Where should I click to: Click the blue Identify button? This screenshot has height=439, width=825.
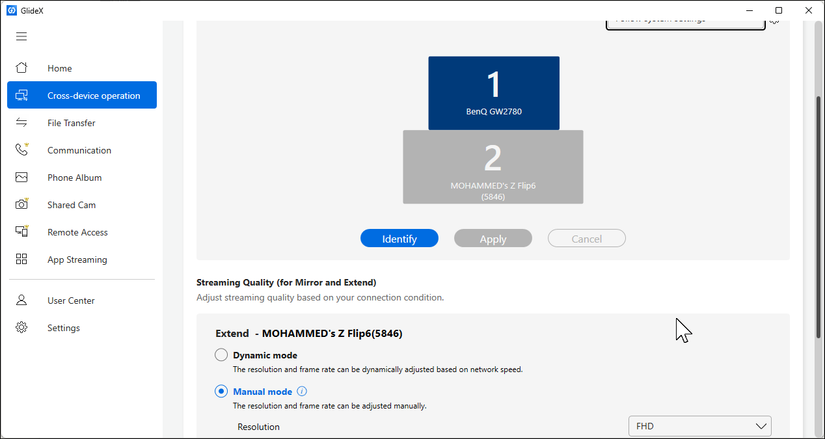click(399, 238)
